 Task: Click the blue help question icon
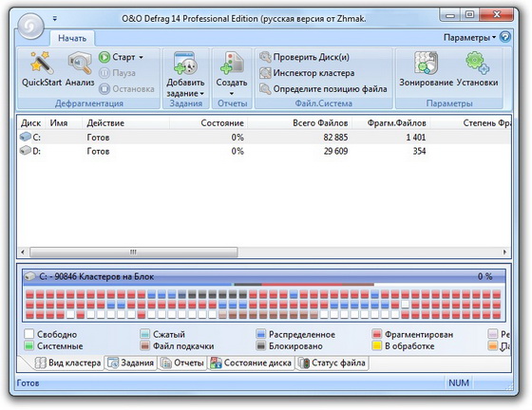point(505,37)
